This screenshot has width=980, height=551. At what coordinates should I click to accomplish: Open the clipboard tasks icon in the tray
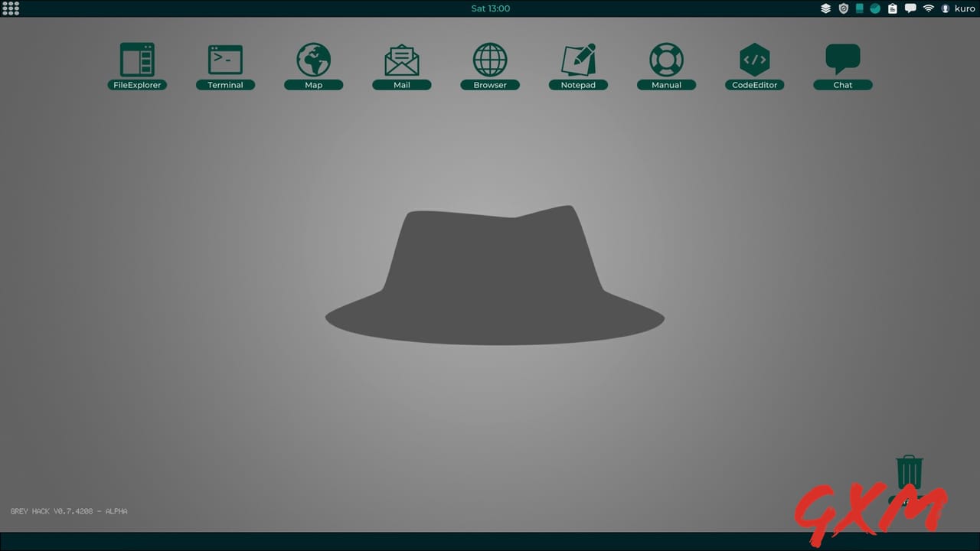click(x=891, y=8)
